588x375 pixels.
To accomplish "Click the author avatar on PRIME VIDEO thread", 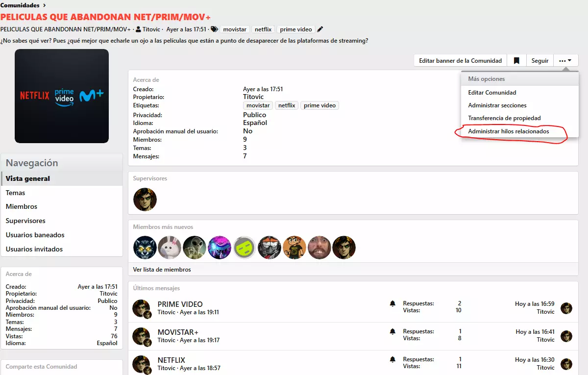I will click(141, 308).
